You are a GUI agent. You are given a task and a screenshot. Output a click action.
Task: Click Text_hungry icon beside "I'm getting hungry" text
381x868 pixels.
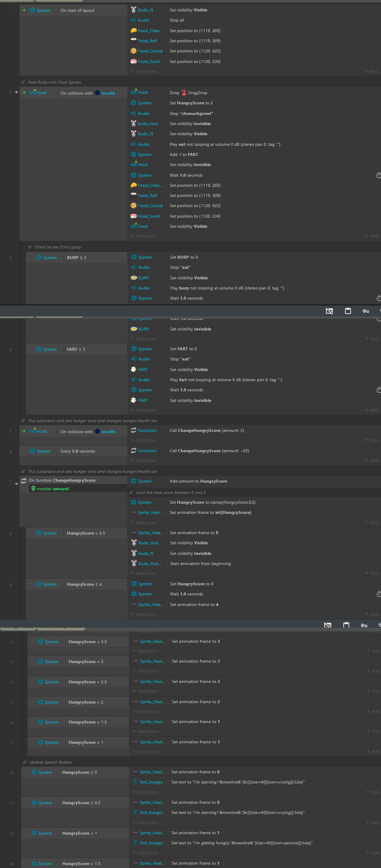pyautogui.click(x=135, y=843)
